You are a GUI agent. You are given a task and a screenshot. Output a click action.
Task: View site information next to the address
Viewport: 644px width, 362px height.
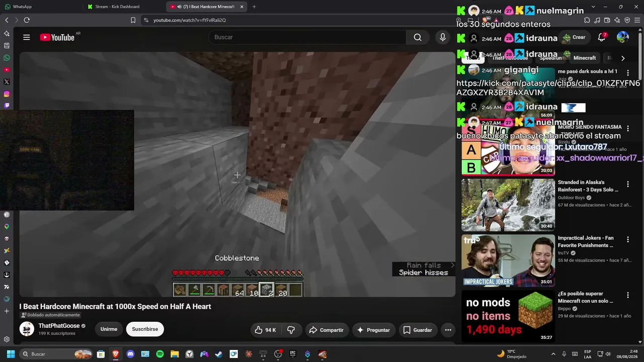point(146,20)
